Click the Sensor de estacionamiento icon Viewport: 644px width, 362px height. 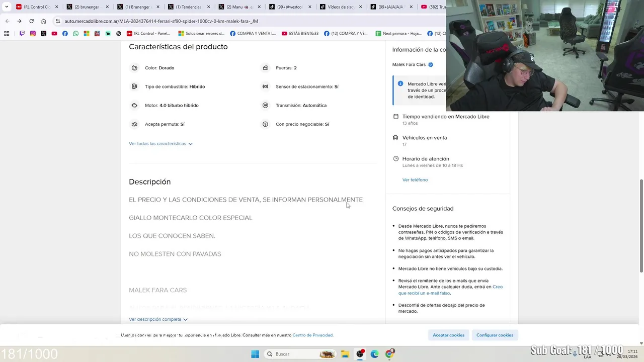point(265,86)
